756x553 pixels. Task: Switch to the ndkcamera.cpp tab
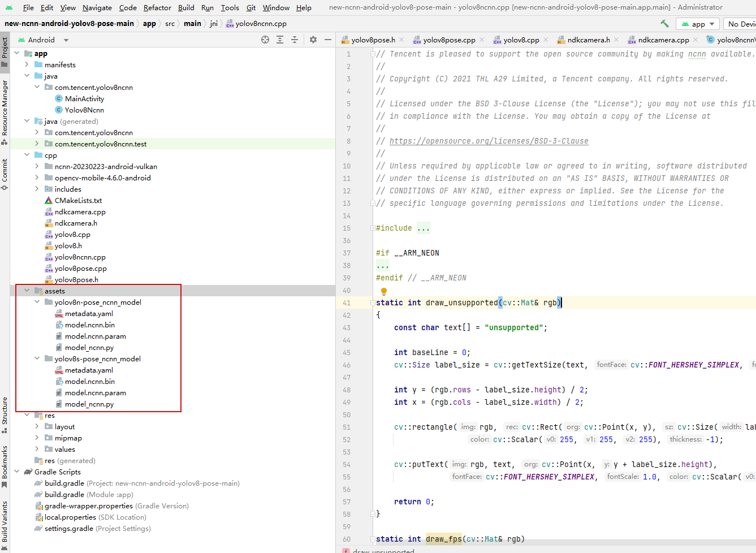click(x=663, y=40)
